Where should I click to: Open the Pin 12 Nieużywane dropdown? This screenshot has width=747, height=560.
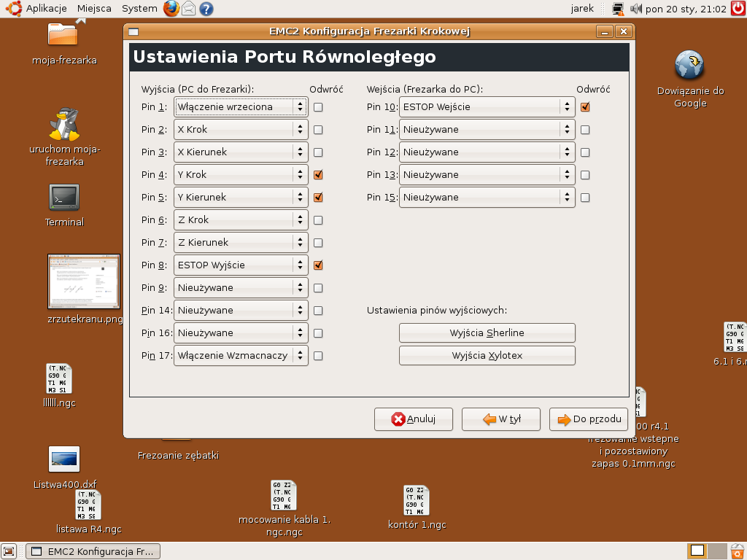point(487,152)
